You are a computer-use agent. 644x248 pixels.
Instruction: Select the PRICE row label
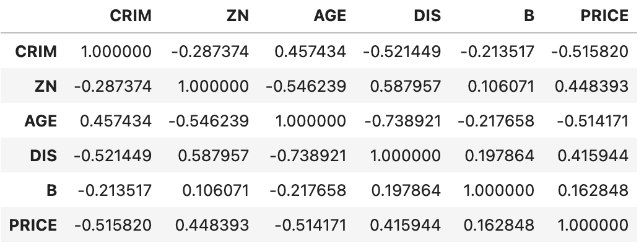[33, 225]
